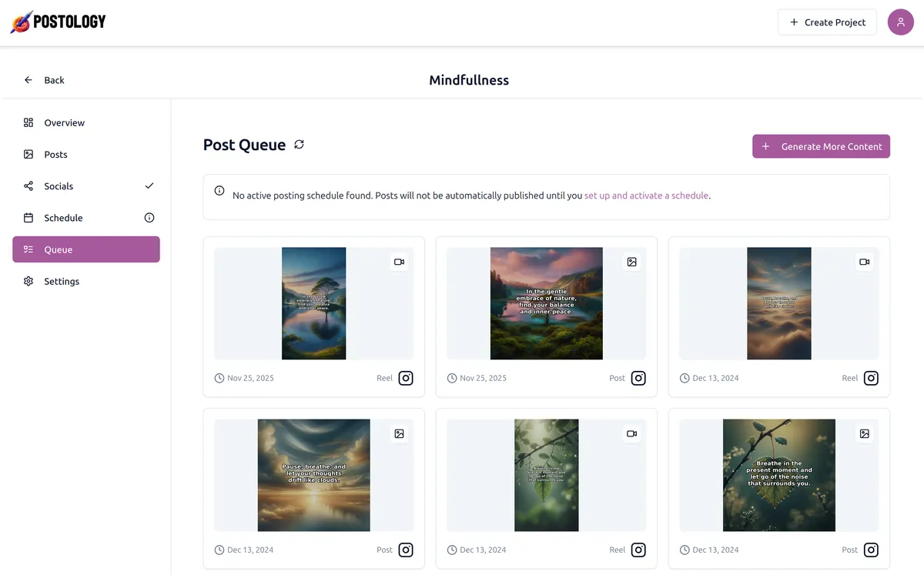The width and height of the screenshot is (924, 575).
Task: Click the Postology rocket logo
Action: click(21, 22)
